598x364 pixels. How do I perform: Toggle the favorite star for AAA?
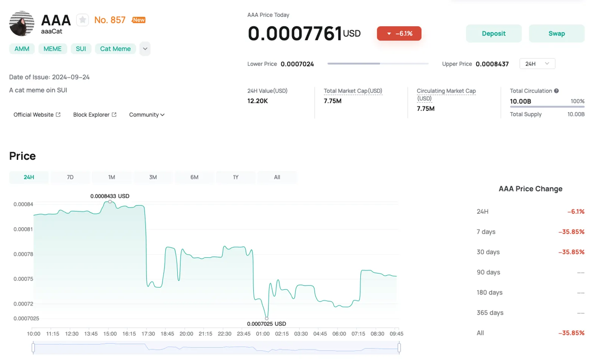click(x=83, y=20)
